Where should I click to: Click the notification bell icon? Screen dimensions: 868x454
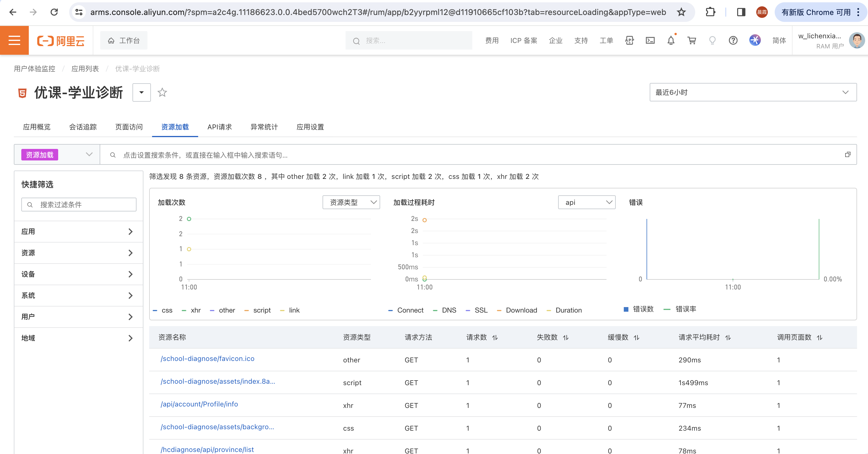coord(670,40)
